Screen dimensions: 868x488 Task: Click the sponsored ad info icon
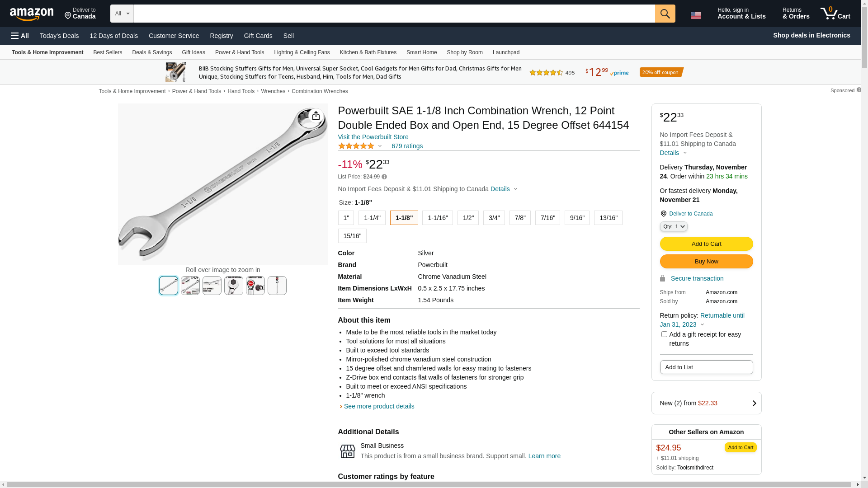pyautogui.click(x=859, y=90)
